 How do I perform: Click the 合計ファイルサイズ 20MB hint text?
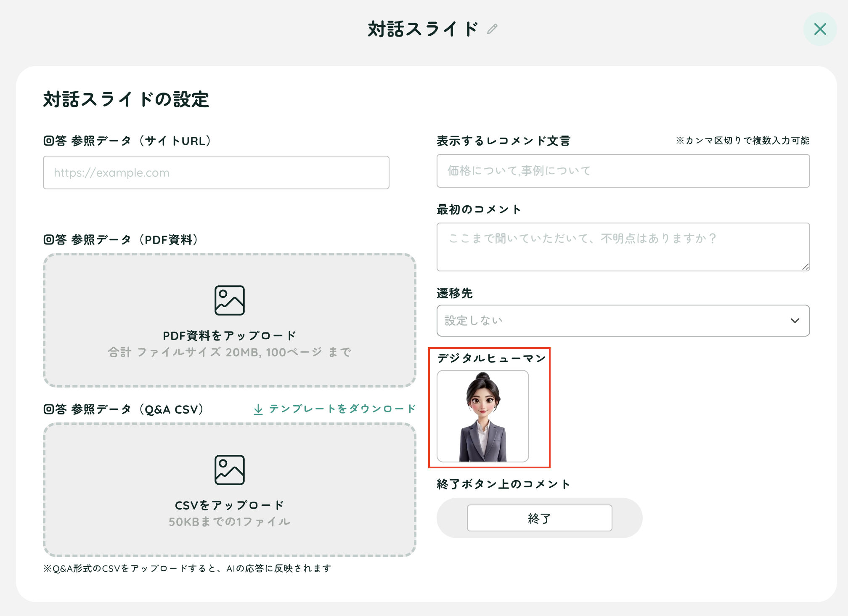[229, 352]
